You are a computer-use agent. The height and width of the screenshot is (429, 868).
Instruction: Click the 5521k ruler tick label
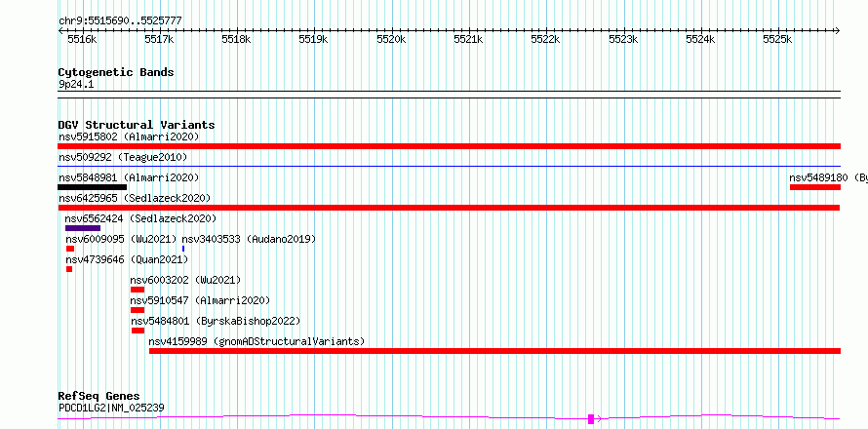469,39
